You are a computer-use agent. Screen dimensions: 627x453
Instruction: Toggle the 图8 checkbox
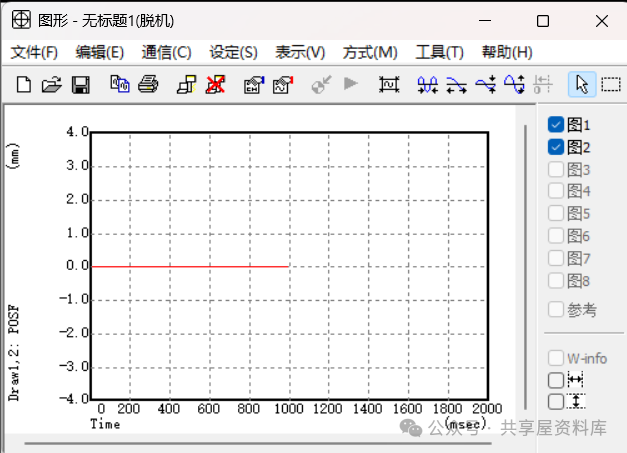coord(556,281)
